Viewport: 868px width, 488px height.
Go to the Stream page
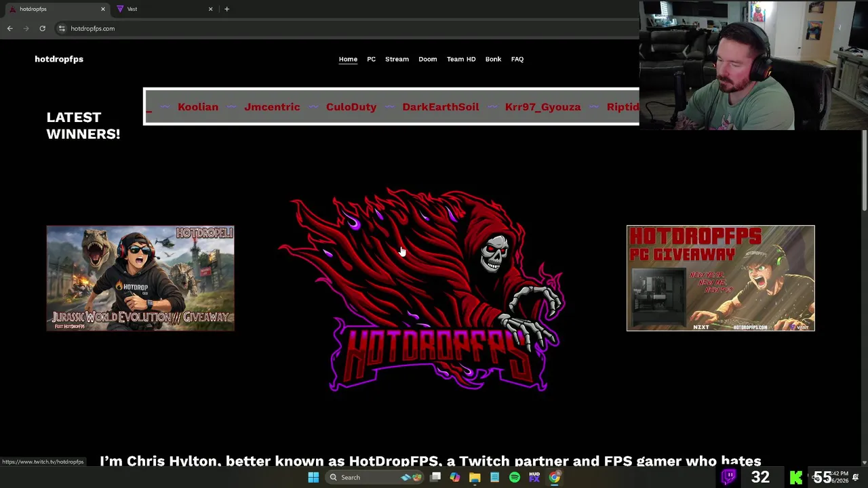pyautogui.click(x=397, y=59)
